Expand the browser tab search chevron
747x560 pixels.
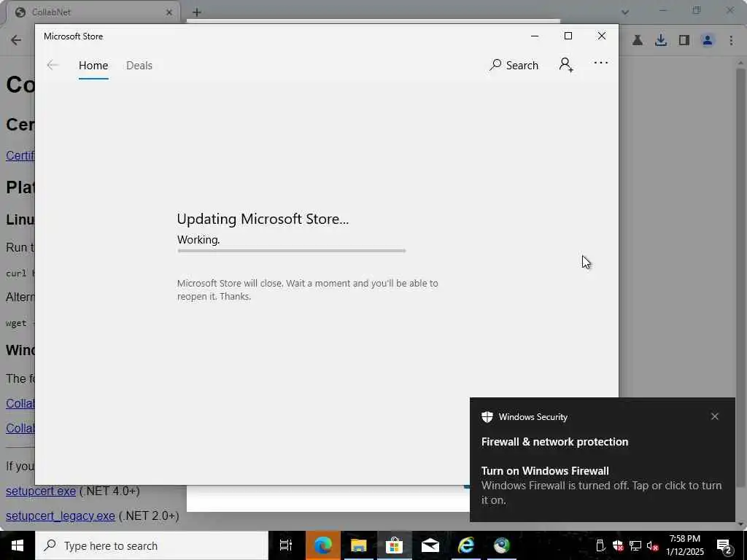coord(625,12)
